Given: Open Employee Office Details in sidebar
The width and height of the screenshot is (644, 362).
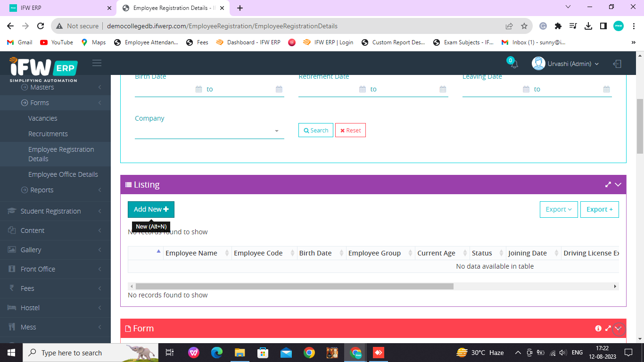Looking at the screenshot, I should point(63,174).
